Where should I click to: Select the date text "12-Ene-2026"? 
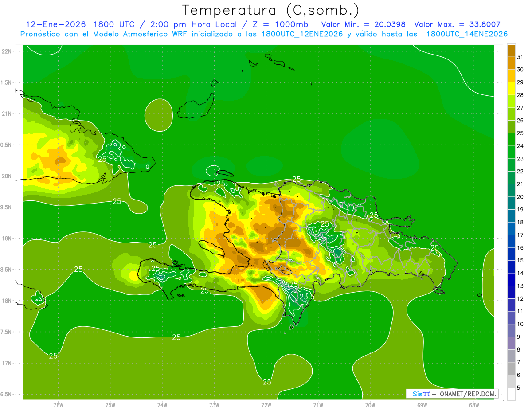[x=55, y=24]
